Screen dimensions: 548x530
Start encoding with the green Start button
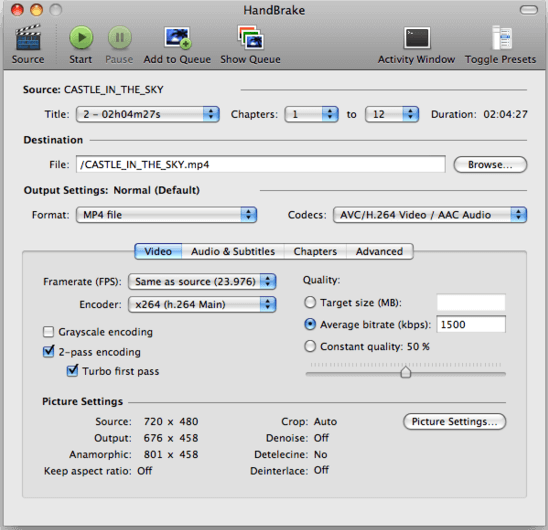(81, 37)
